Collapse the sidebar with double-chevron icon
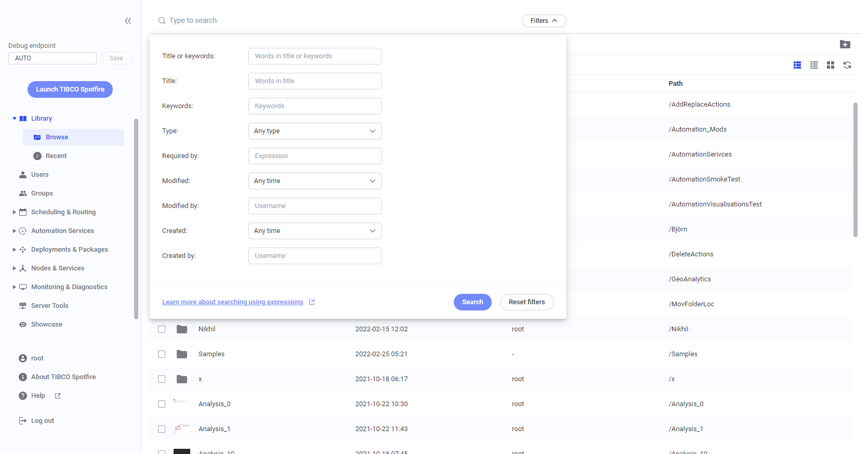 coord(128,21)
